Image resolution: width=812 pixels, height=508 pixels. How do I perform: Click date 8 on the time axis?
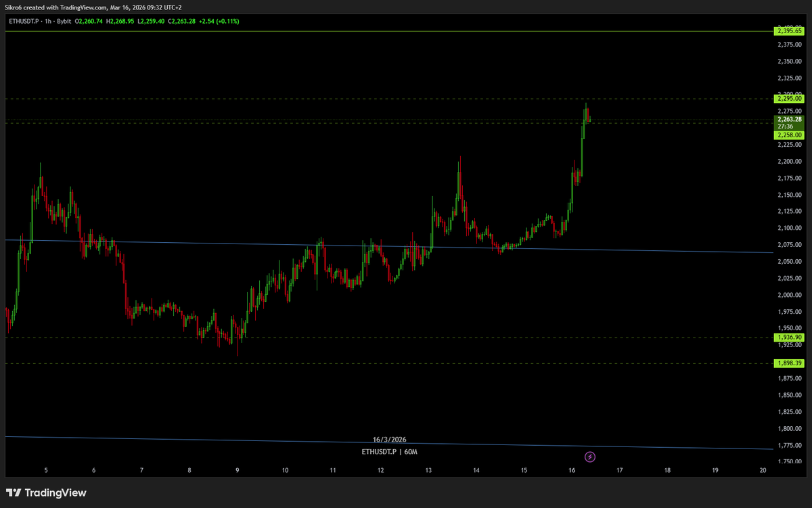tap(189, 470)
